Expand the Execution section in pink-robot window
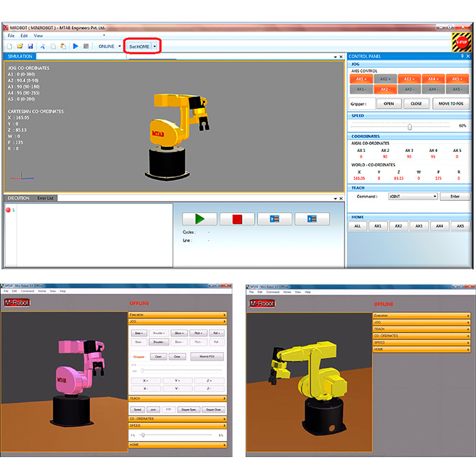This screenshot has height=476, width=476. [177, 315]
